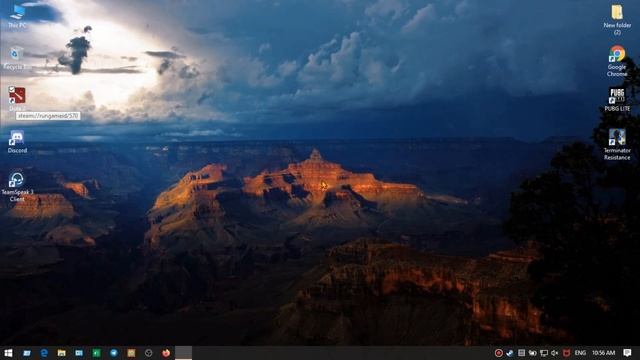The image size is (640, 360).
Task: Click the red recording tray icon
Action: point(498,353)
